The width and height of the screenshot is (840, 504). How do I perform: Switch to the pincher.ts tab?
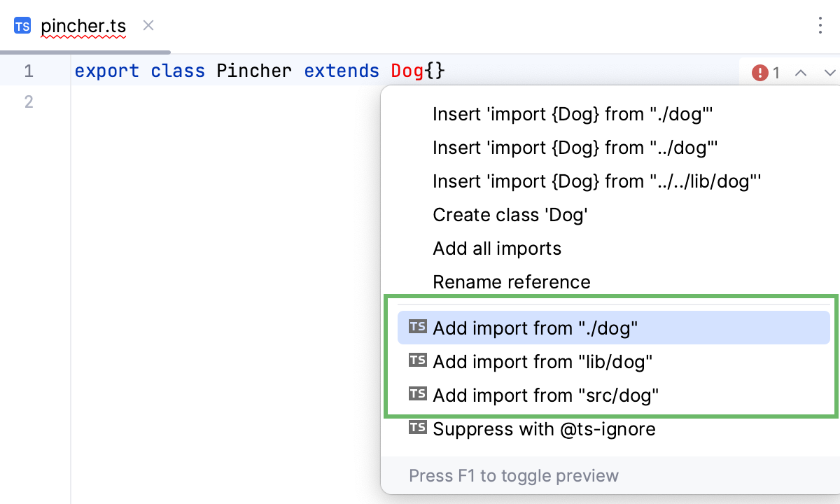pos(84,26)
